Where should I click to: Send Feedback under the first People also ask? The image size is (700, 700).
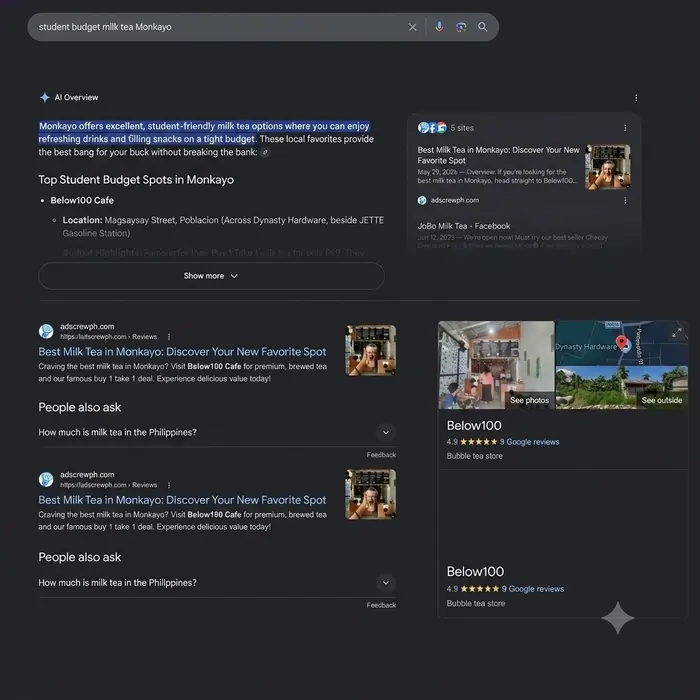(381, 455)
